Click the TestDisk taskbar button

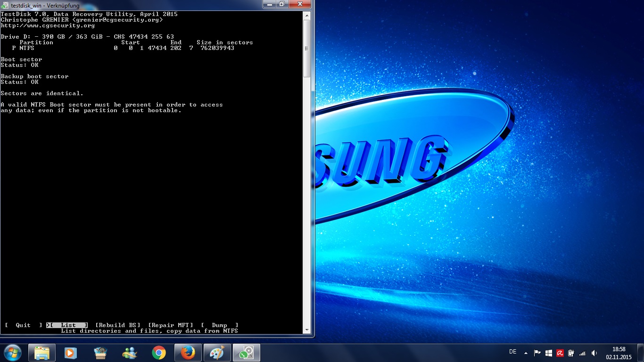[247, 353]
